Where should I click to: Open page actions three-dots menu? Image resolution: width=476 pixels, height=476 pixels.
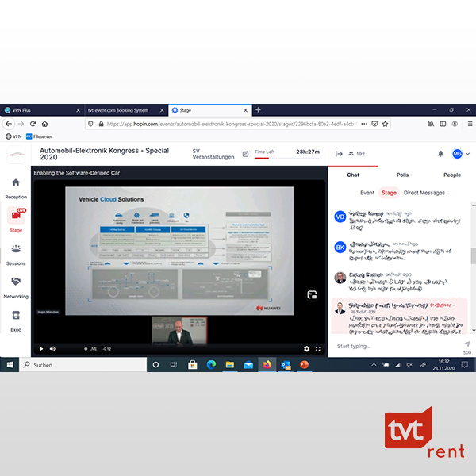pyautogui.click(x=364, y=124)
